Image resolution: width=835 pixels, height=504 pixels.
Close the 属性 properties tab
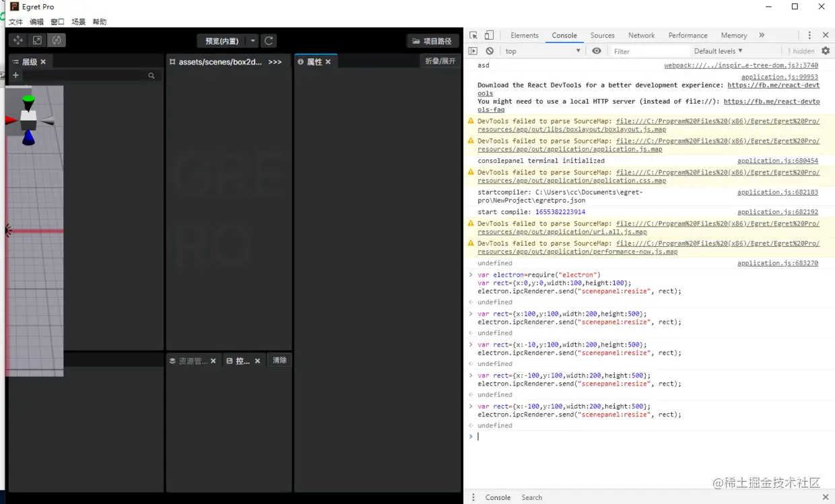(x=328, y=62)
